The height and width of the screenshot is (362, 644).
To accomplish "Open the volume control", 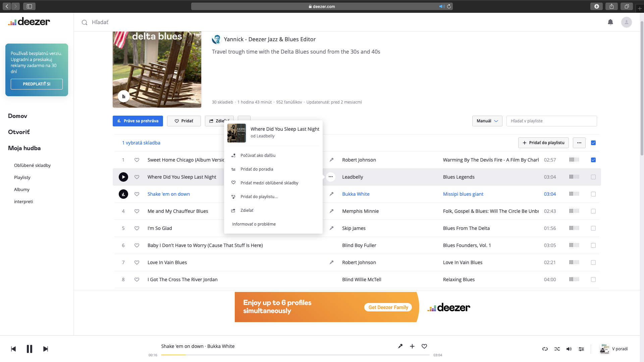I will pos(569,349).
